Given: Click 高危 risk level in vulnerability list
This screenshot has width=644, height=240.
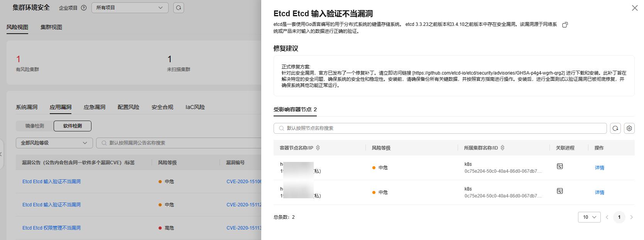Looking at the screenshot, I should pyautogui.click(x=166, y=228).
